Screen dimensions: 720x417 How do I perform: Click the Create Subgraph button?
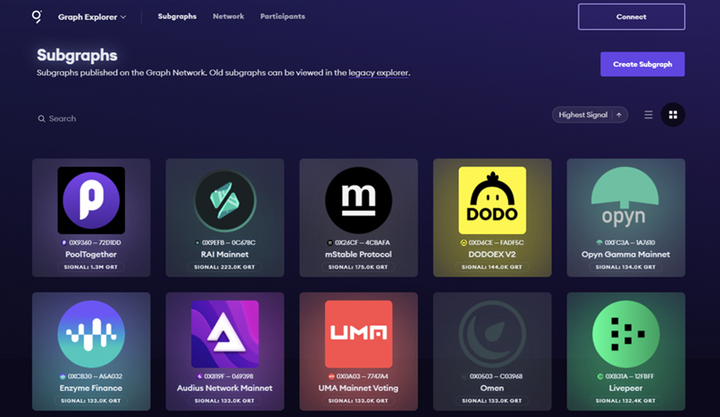(642, 64)
